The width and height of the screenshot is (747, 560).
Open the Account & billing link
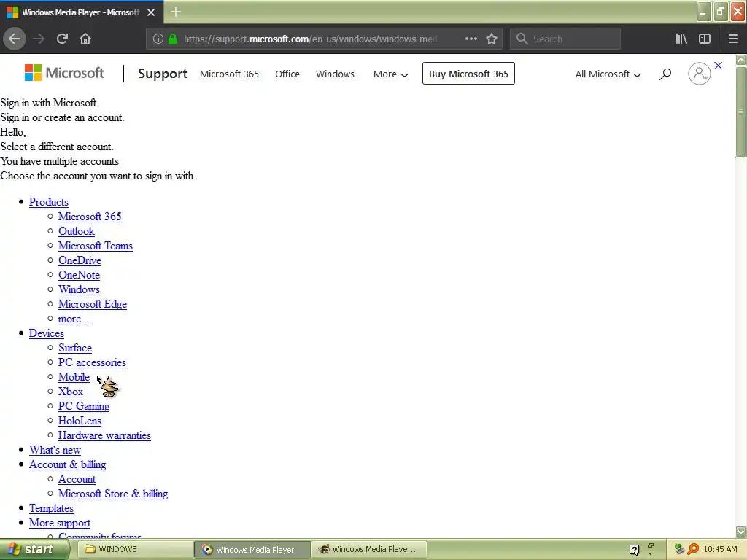(67, 464)
